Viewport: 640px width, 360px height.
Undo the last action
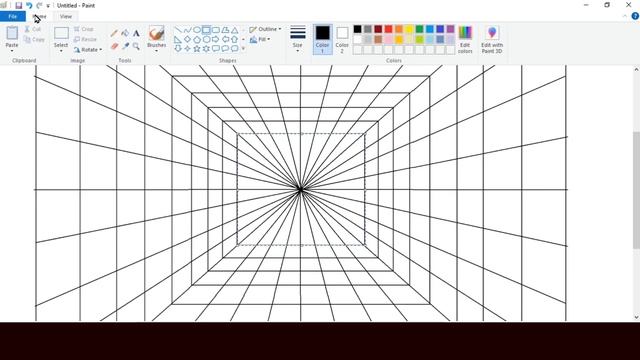click(29, 5)
